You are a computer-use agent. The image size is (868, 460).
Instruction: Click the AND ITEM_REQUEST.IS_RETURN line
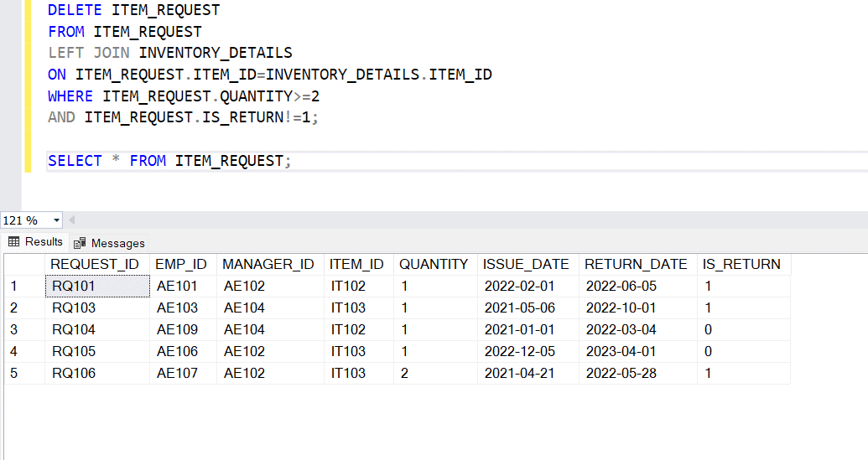pyautogui.click(x=183, y=117)
